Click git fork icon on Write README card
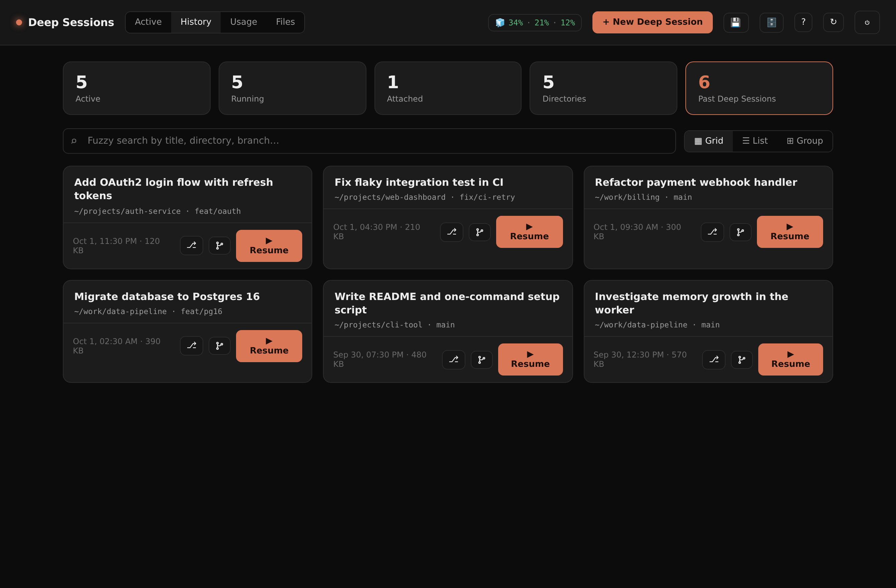 [481, 359]
